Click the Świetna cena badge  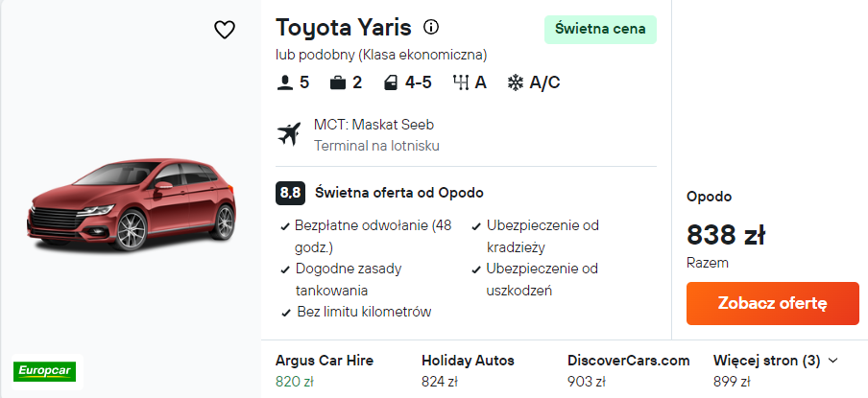click(x=601, y=30)
